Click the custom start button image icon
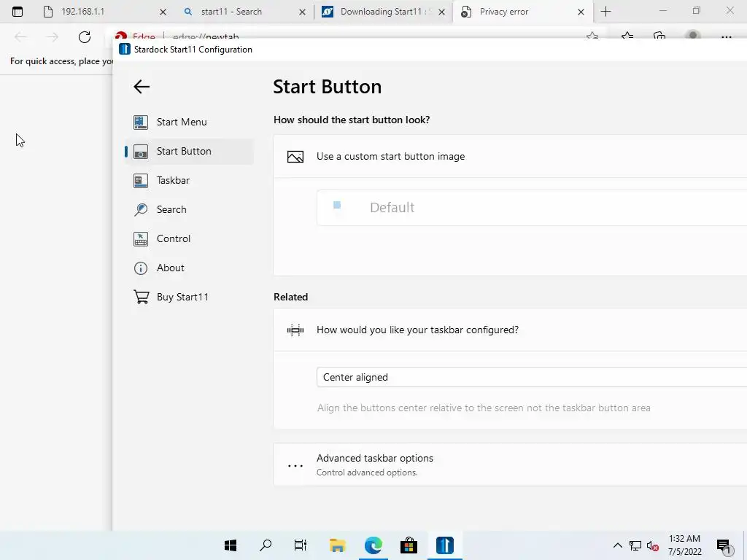The width and height of the screenshot is (747, 560). [x=295, y=157]
